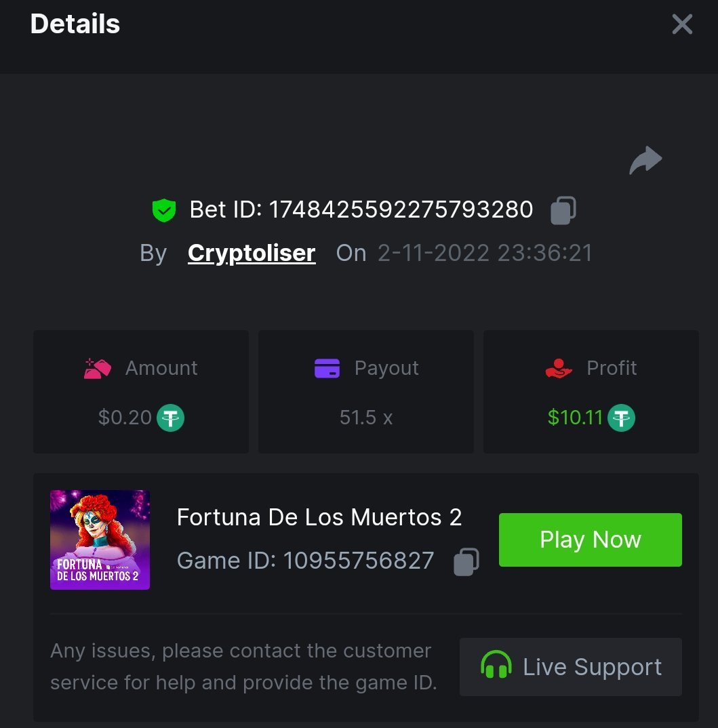
Task: Click the Tether coin icon beside $0.20
Action: point(171,418)
